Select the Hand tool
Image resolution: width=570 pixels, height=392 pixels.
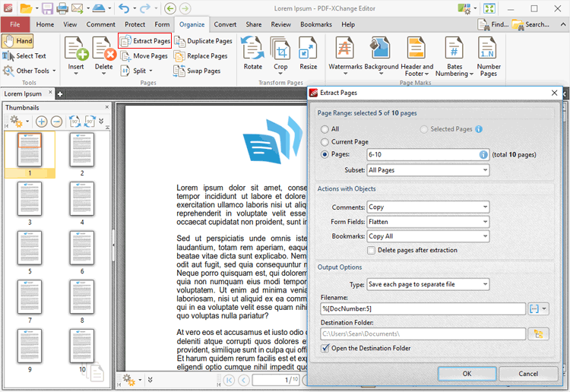(x=17, y=41)
